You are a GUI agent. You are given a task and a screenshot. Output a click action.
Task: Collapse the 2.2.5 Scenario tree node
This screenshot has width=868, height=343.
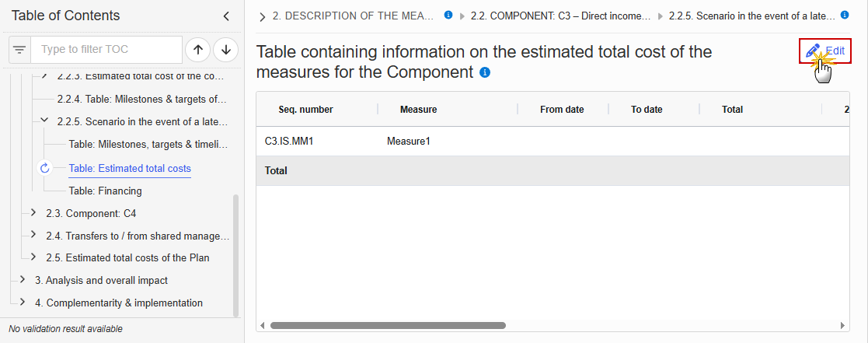[x=45, y=121]
